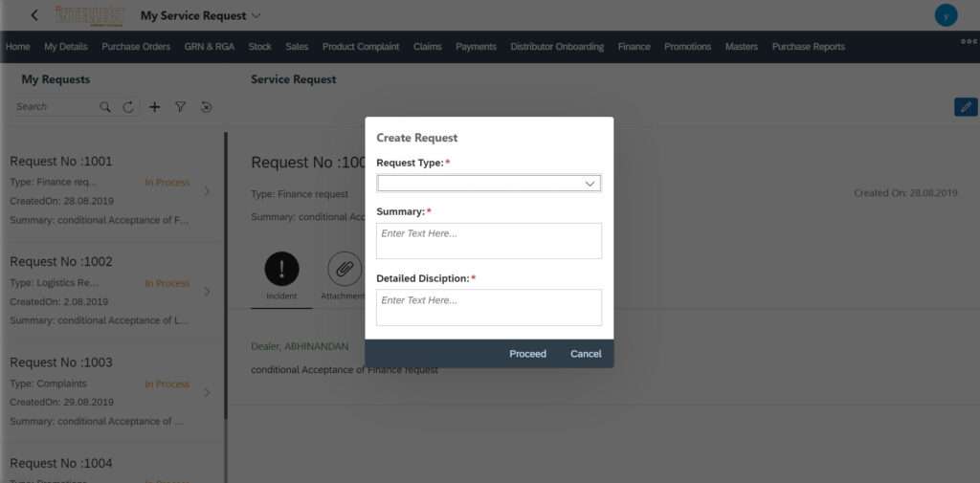Open the Purchase Orders menu
Screen dimensions: 980x483
136,47
